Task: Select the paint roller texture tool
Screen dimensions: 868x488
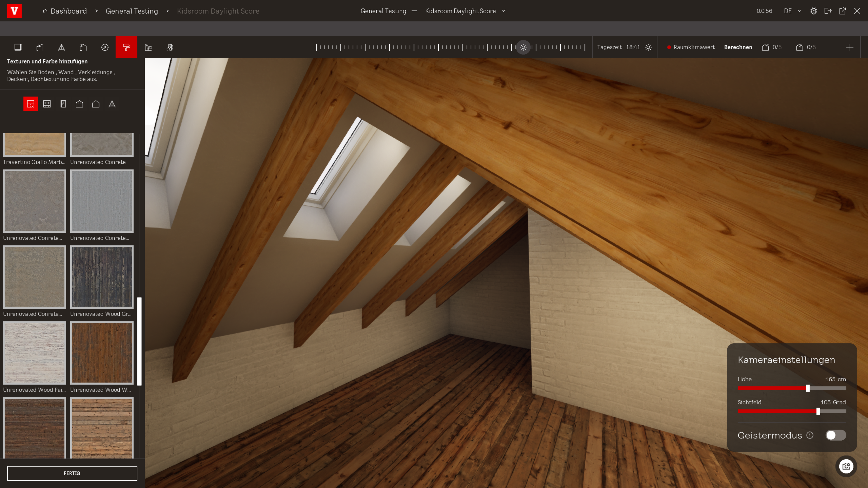Action: tap(126, 47)
